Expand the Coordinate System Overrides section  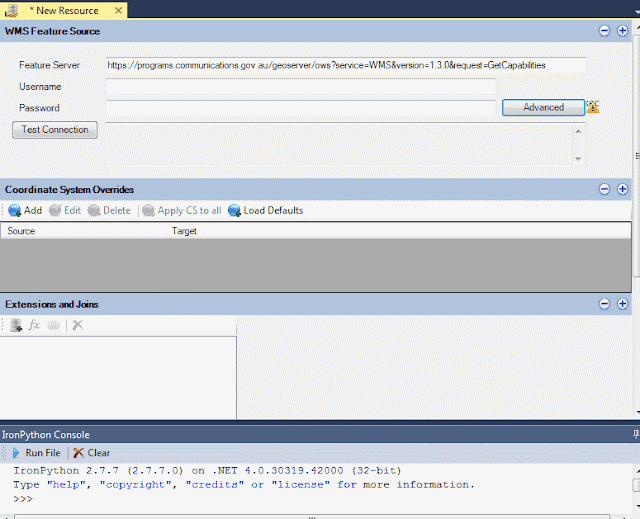coord(622,189)
